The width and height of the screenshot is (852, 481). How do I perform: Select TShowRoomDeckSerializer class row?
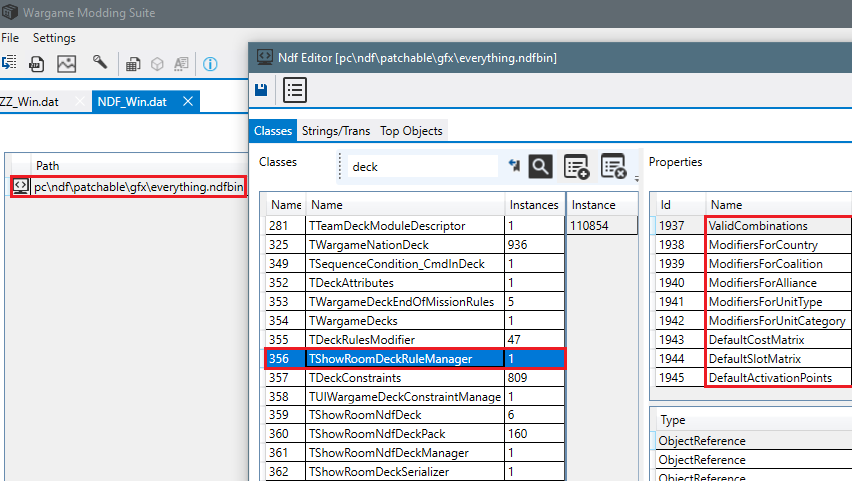point(415,472)
